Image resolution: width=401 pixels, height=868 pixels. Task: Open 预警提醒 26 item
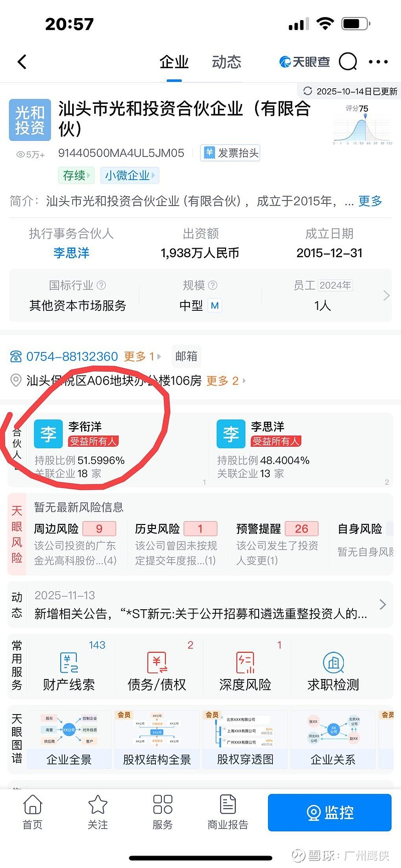(x=278, y=544)
